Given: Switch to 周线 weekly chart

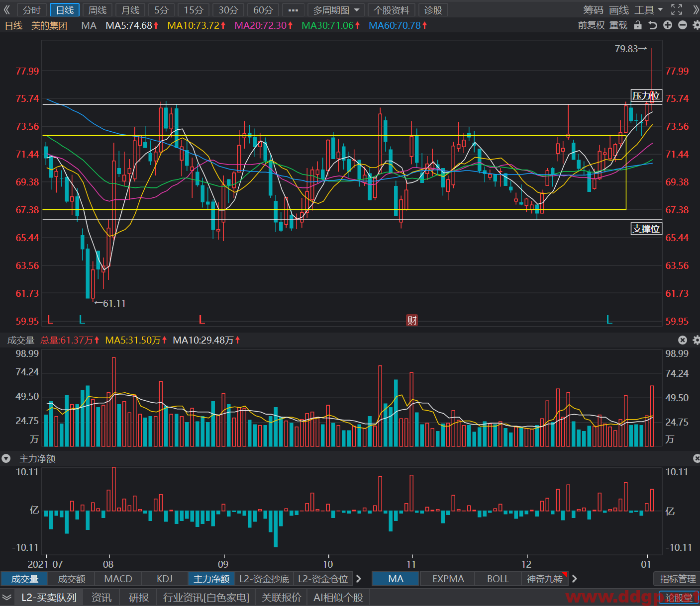Looking at the screenshot, I should [x=98, y=10].
